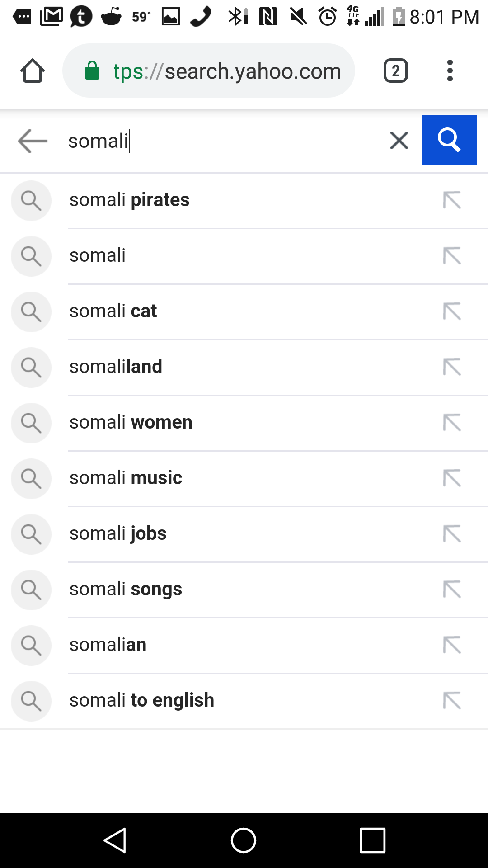The image size is (488, 868).
Task: Clear the search text with X icon
Action: tap(399, 140)
